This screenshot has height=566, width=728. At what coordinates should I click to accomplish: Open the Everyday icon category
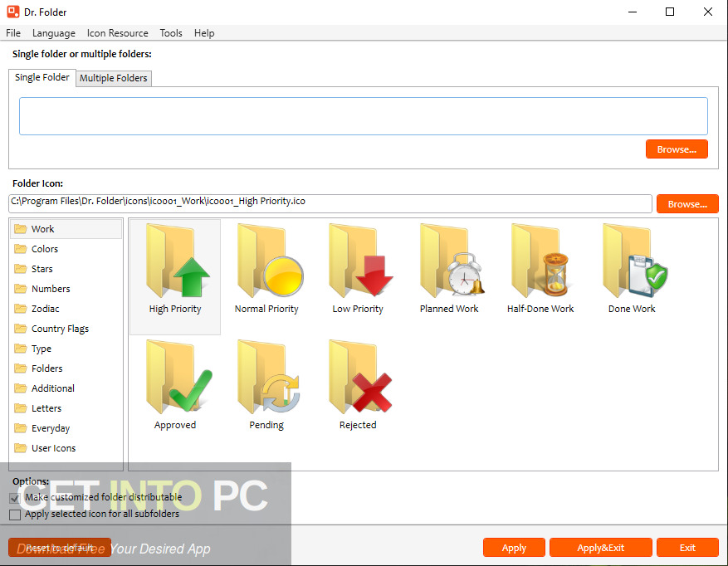click(x=66, y=428)
